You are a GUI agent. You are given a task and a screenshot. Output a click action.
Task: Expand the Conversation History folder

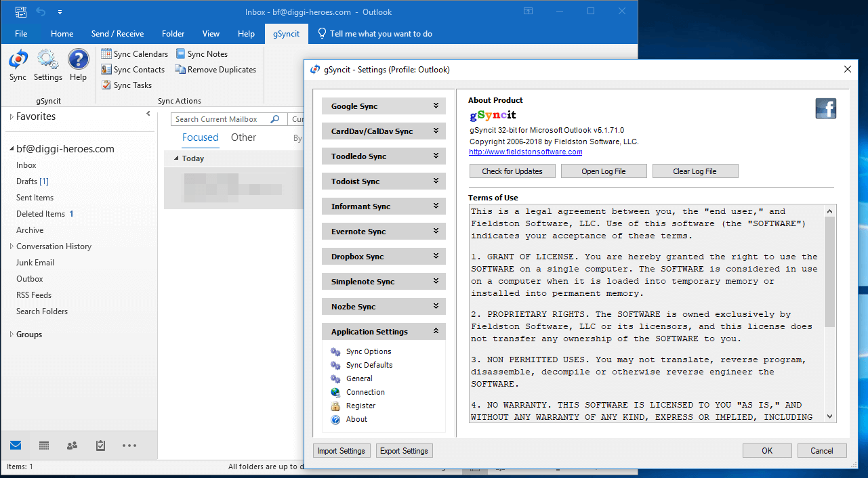click(x=11, y=246)
